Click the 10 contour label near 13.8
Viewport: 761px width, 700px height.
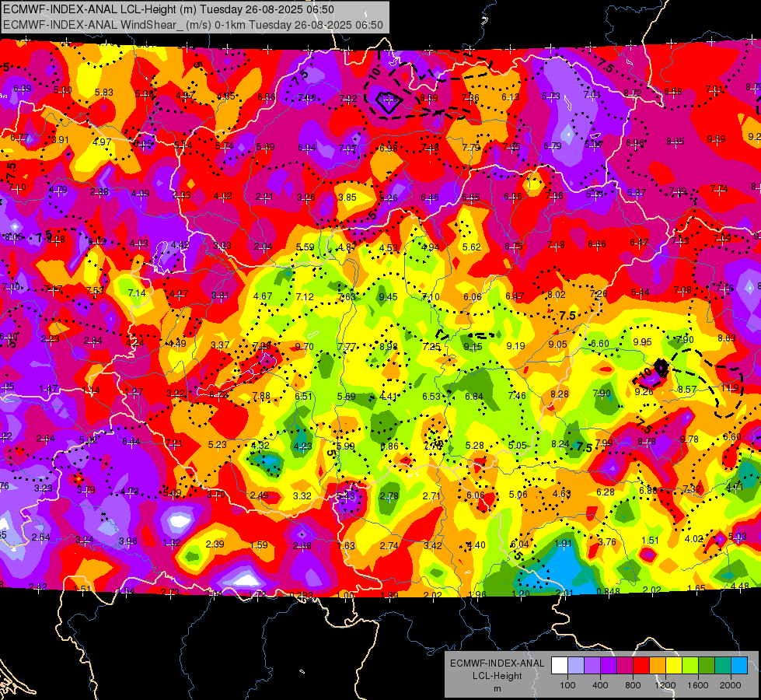point(374,73)
